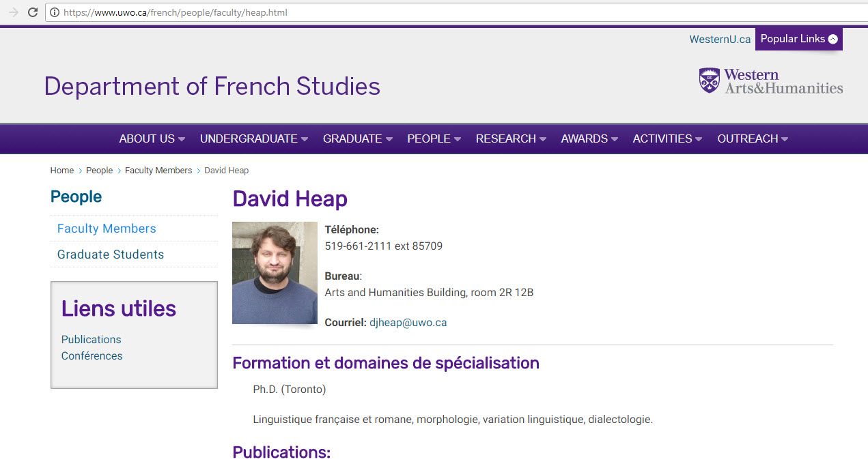Click the Conférences link
The height and width of the screenshot is (466, 868).
pos(92,355)
